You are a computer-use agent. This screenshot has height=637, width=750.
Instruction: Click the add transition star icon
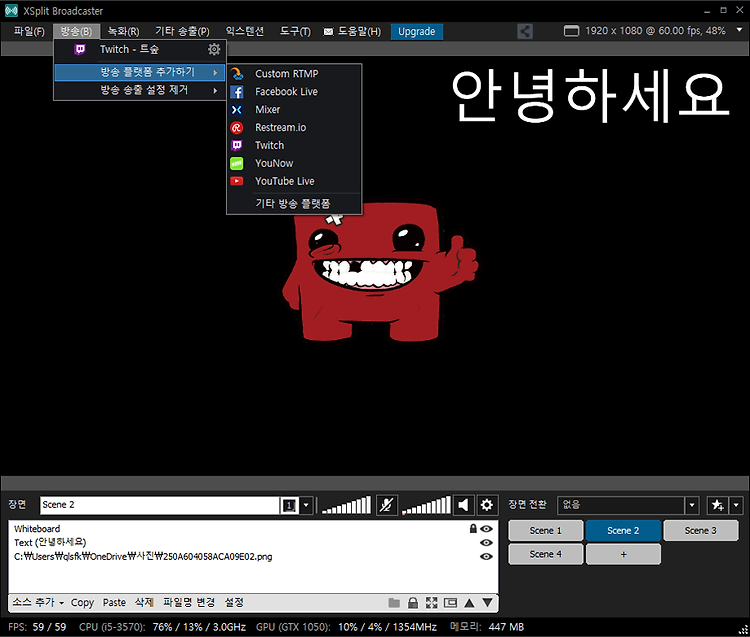(x=717, y=505)
